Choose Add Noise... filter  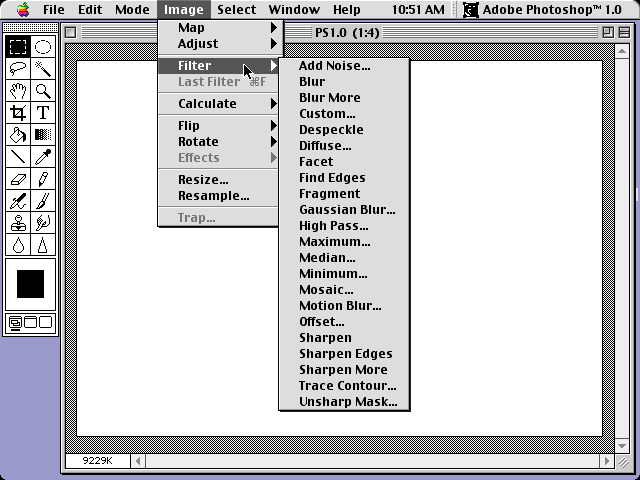click(x=344, y=66)
